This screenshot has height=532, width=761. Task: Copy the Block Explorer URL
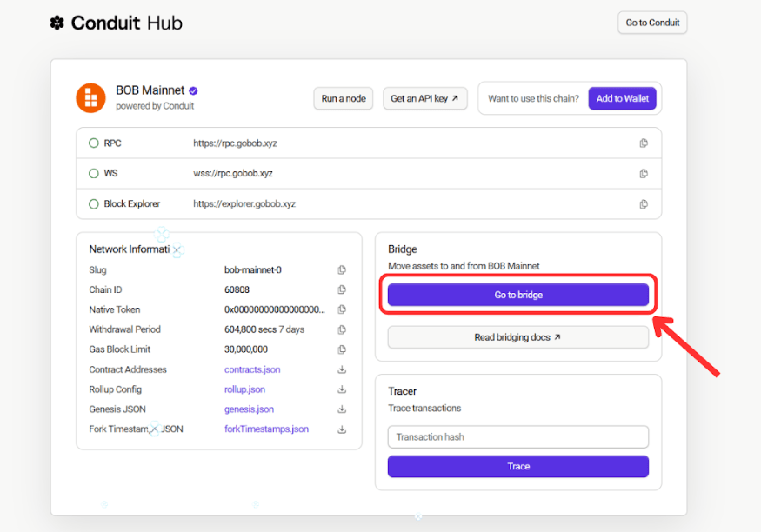[644, 204]
